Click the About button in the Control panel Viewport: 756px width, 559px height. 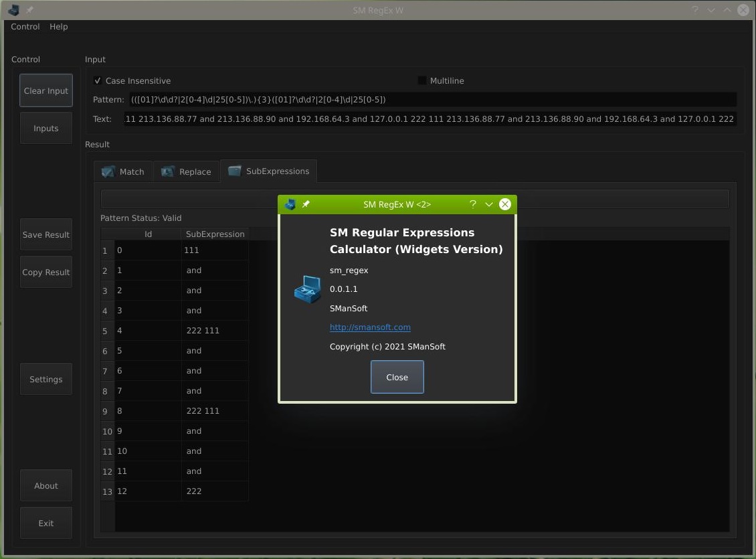pos(46,485)
